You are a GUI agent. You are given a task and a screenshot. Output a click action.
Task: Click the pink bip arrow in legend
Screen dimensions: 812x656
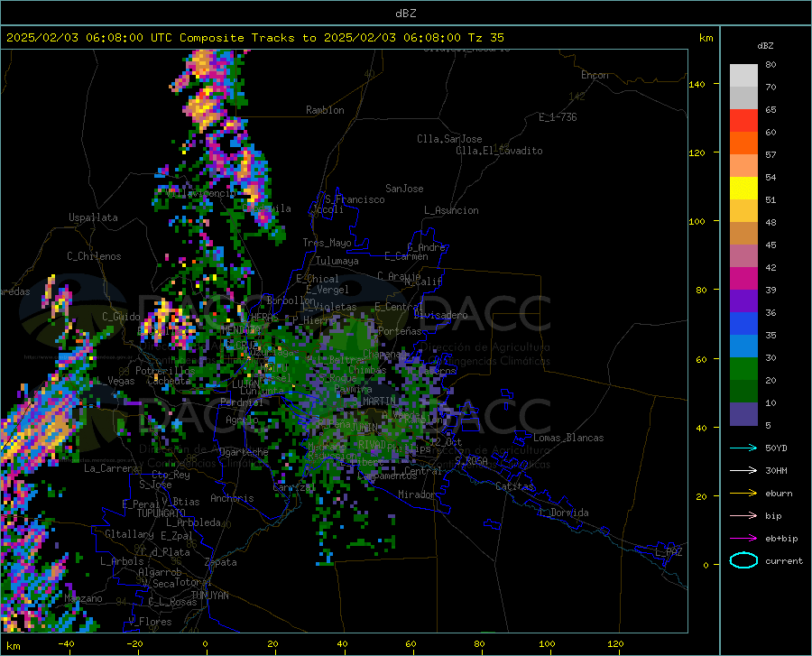[743, 516]
